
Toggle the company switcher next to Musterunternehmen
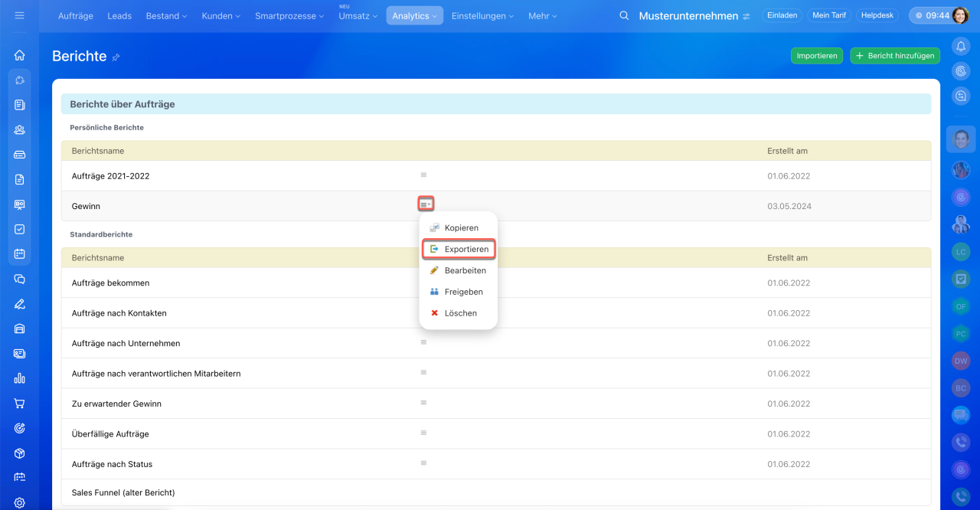tap(746, 16)
